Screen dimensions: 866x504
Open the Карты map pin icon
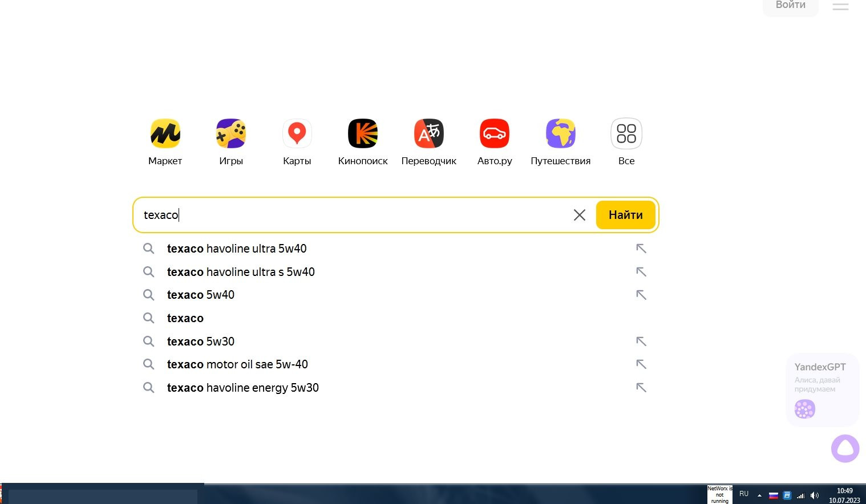pyautogui.click(x=297, y=133)
